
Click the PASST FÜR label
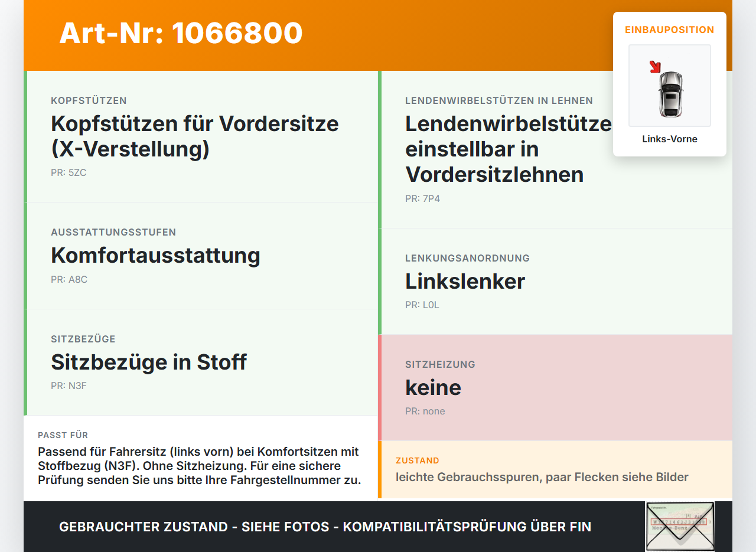coord(63,435)
